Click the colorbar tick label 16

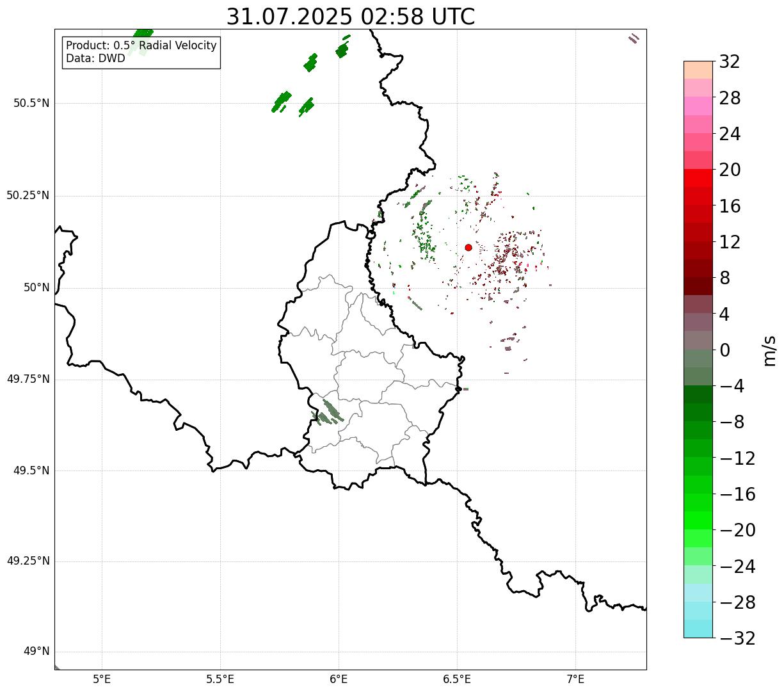pyautogui.click(x=730, y=206)
